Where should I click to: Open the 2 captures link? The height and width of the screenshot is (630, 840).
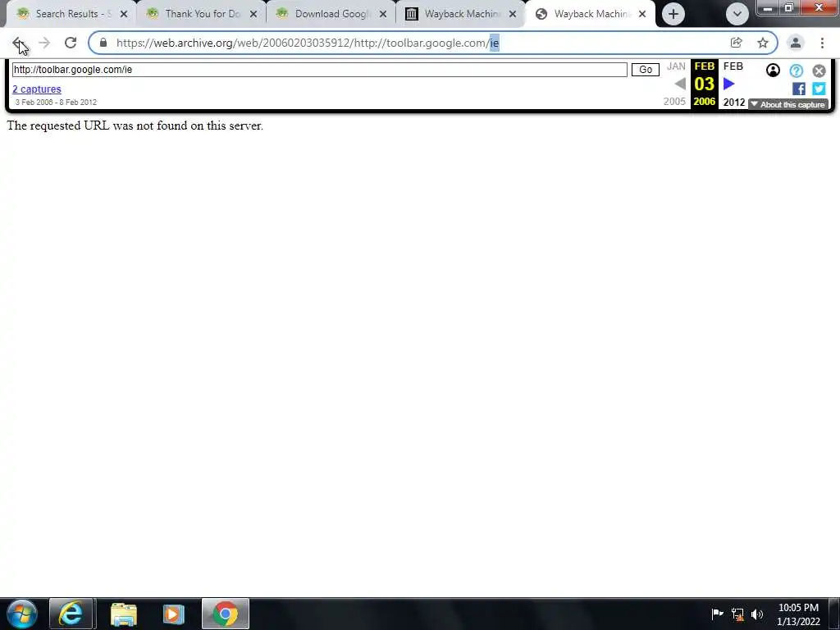(x=37, y=89)
